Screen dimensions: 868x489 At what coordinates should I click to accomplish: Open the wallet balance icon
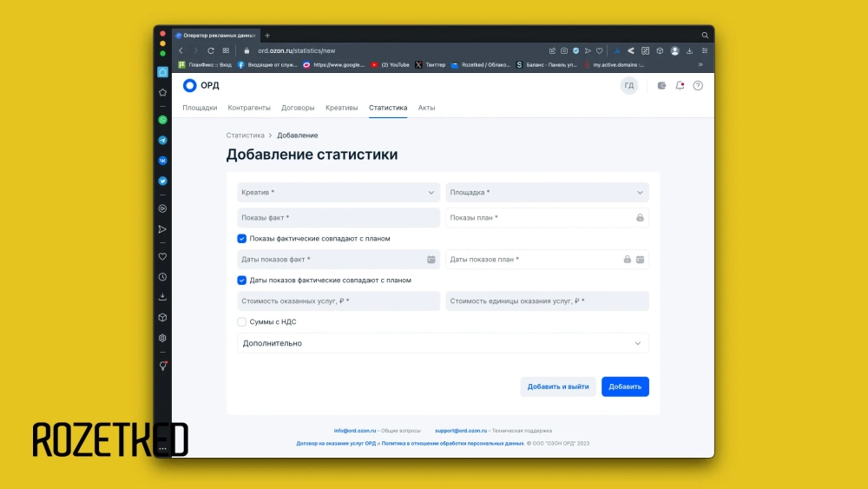coord(662,85)
